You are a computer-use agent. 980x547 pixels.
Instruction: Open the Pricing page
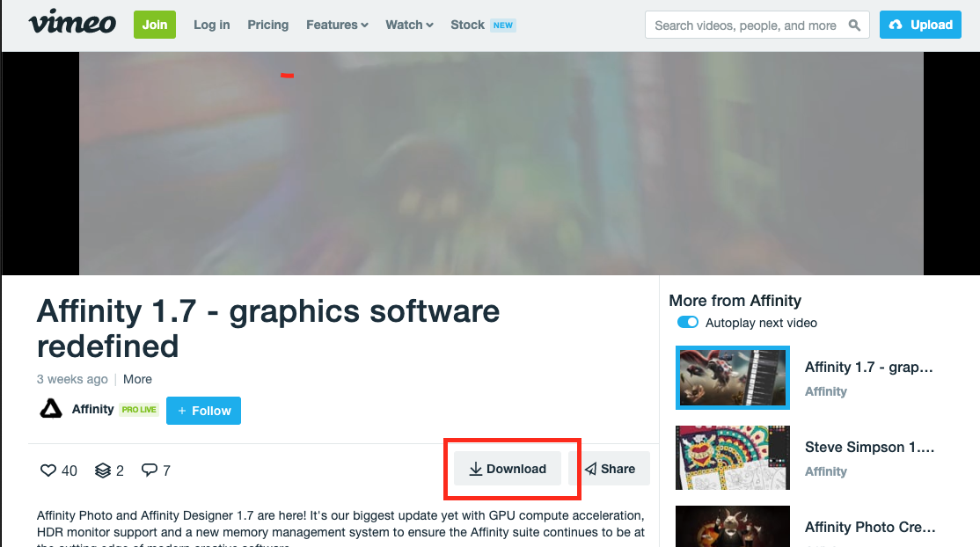(268, 25)
